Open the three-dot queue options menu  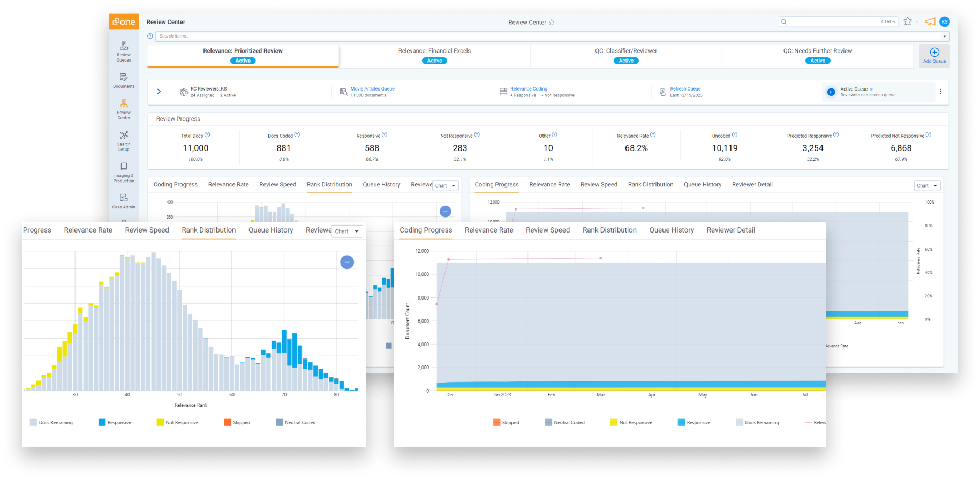coord(940,92)
